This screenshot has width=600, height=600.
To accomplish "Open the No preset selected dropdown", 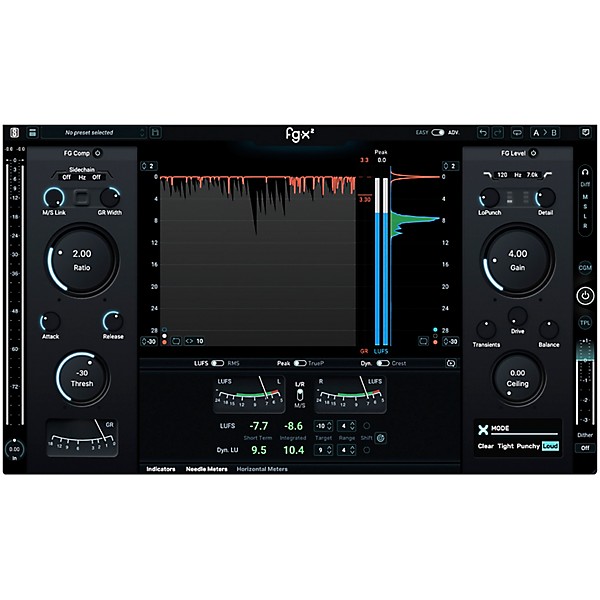I will tap(93, 132).
